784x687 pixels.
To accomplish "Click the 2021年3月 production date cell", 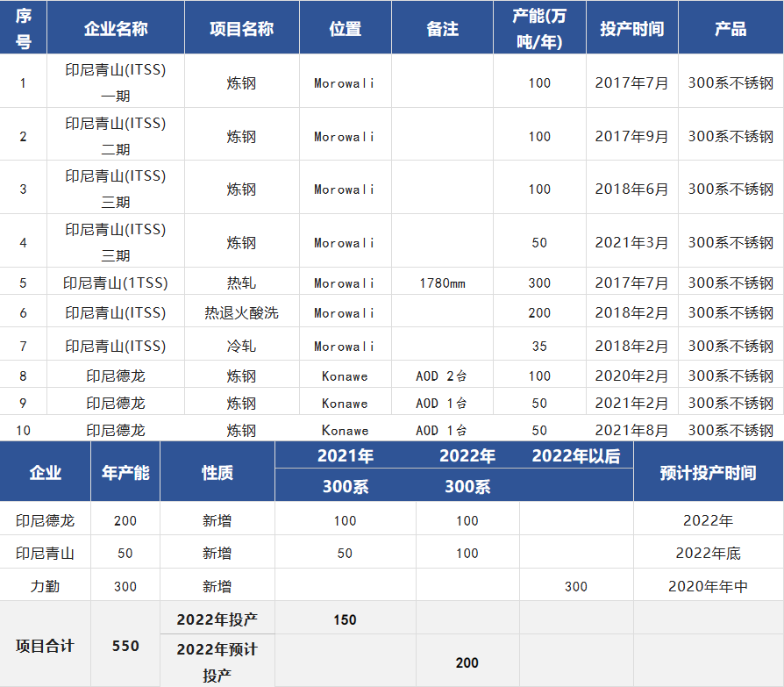I will point(631,243).
